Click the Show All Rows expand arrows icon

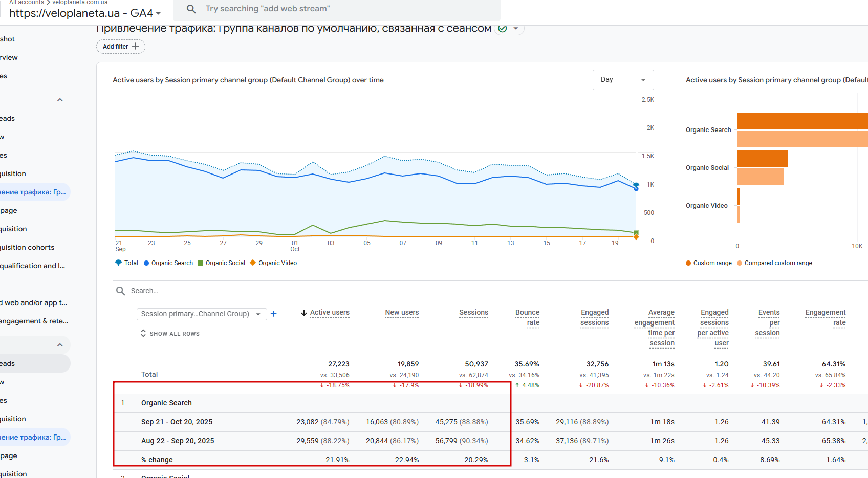click(x=143, y=333)
